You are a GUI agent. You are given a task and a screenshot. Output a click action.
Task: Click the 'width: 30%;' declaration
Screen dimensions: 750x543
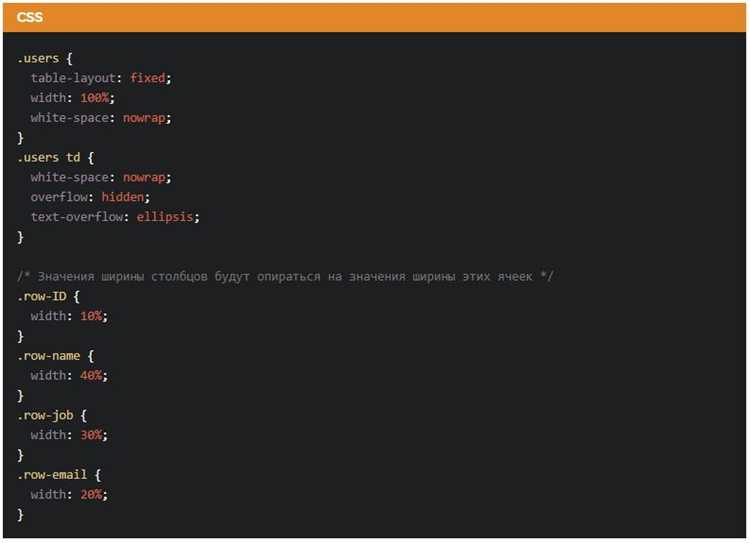[69, 435]
